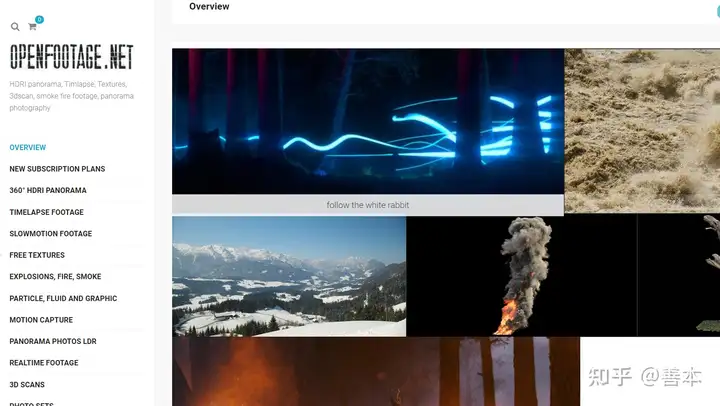
Task: Open the 3D Scans category
Action: (x=27, y=384)
